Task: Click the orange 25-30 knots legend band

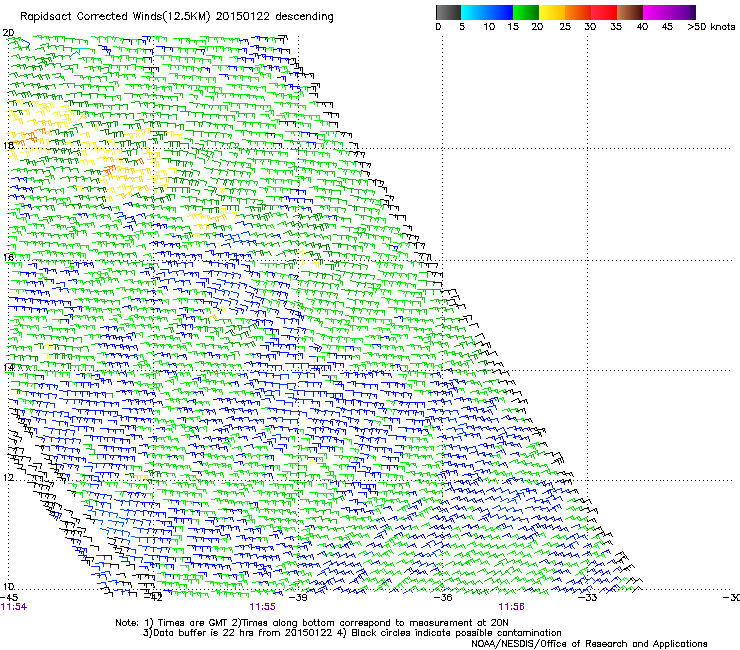Action: click(578, 12)
